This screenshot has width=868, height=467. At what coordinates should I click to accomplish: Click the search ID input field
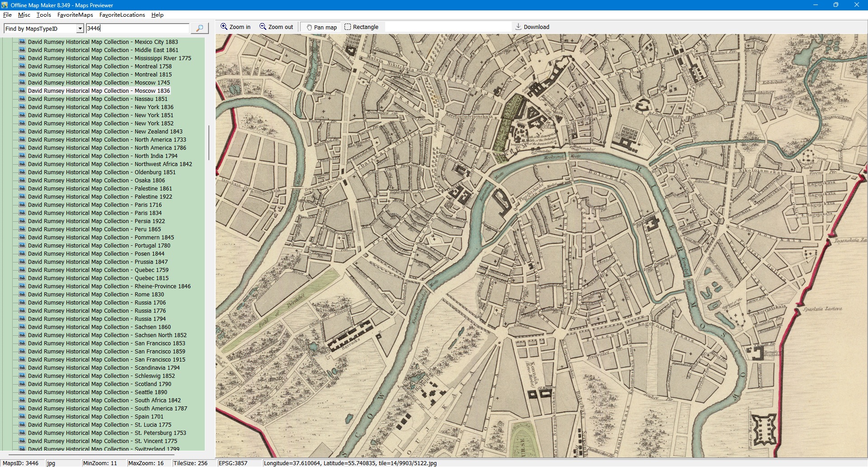point(137,29)
